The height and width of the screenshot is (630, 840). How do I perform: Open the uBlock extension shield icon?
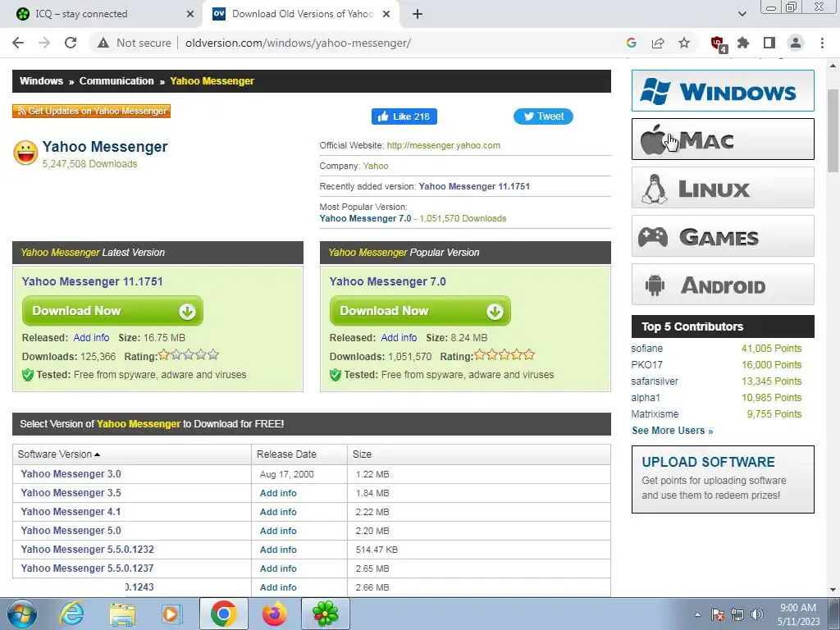pos(718,44)
